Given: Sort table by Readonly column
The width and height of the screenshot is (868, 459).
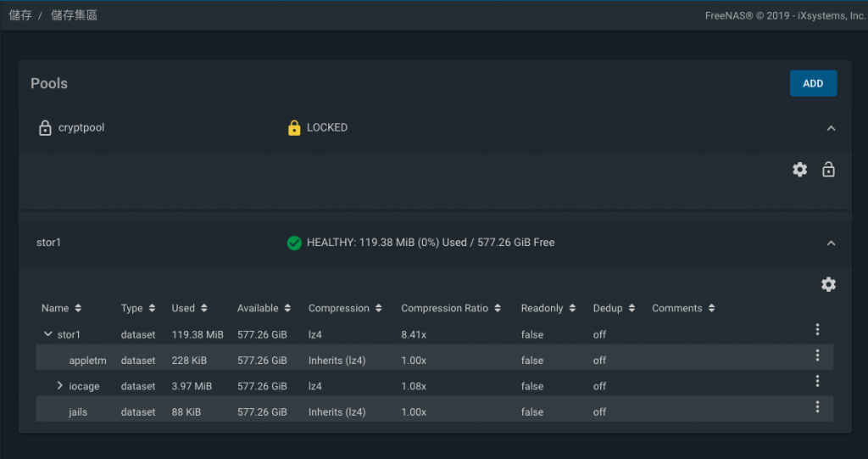Looking at the screenshot, I should click(548, 308).
